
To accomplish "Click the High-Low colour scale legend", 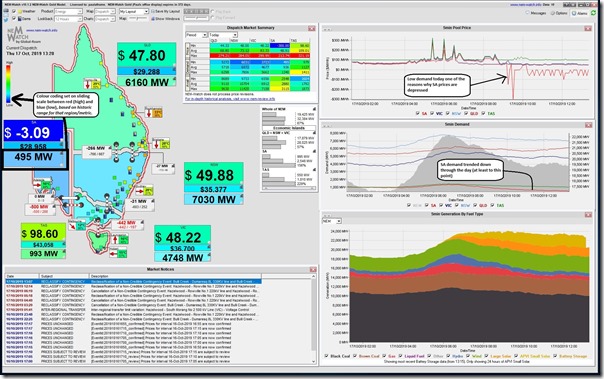I will (x=9, y=84).
